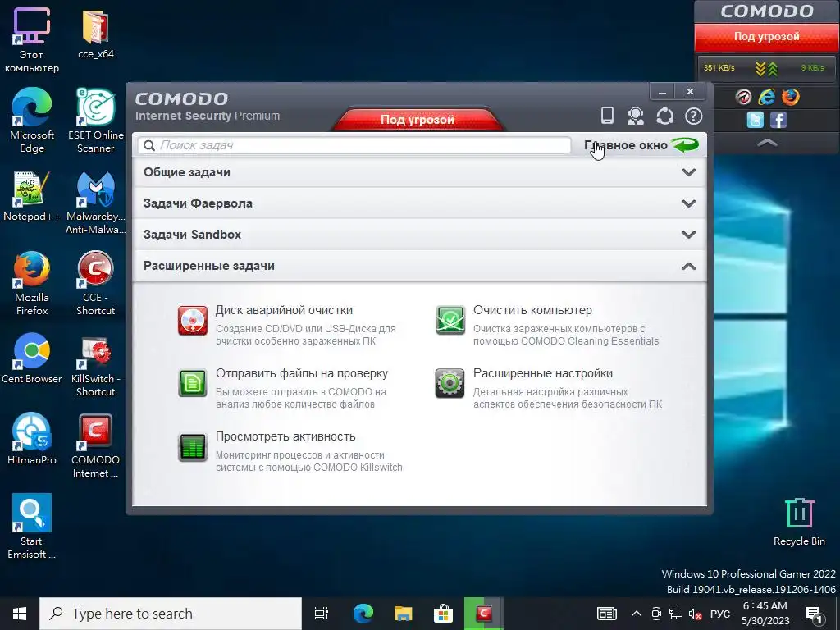Open the Windows Start menu
This screenshot has width=840, height=630.
(x=20, y=614)
